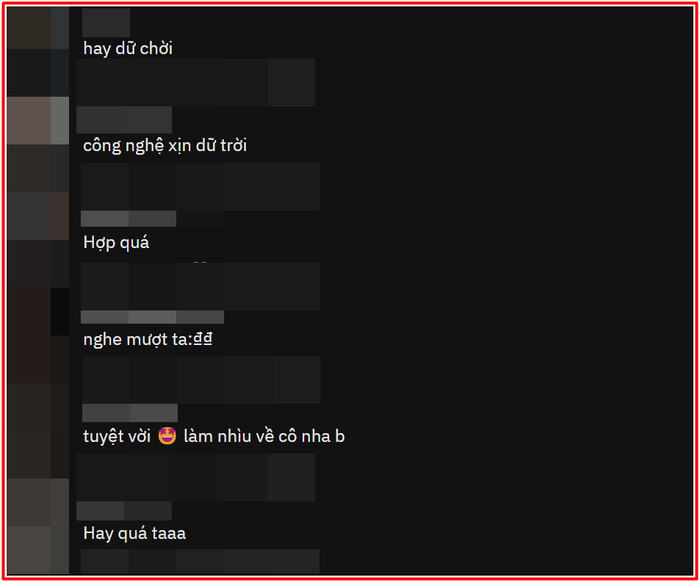The width and height of the screenshot is (700, 582).
Task: Open pixelated avatar beside "Hay quá taaa"
Action: (x=38, y=527)
